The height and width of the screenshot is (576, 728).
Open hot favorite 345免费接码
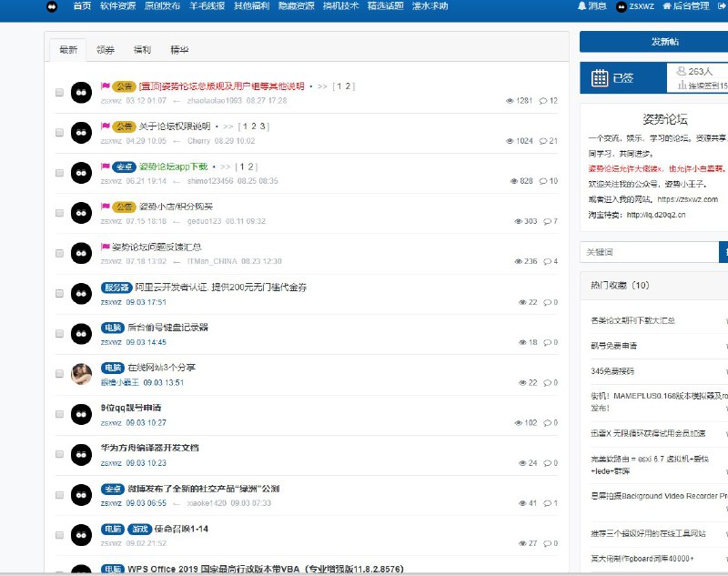612,371
